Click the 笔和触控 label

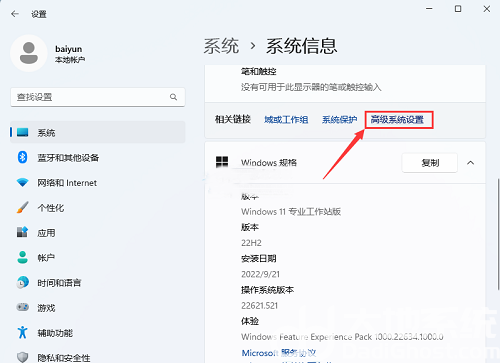pos(259,71)
